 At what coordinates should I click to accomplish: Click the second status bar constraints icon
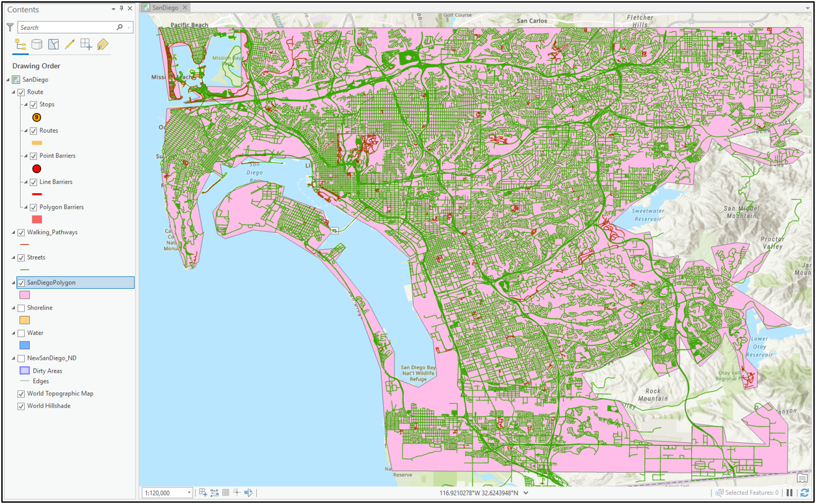(x=215, y=493)
